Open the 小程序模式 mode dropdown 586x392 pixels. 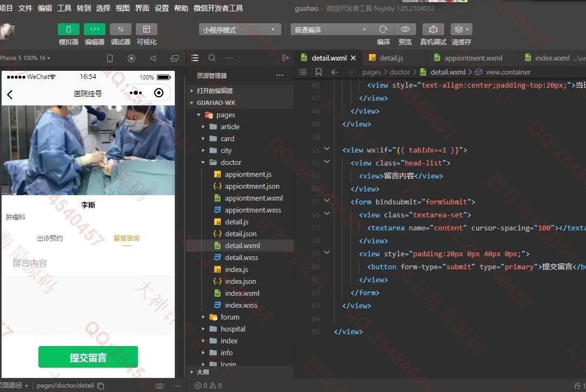coord(240,30)
